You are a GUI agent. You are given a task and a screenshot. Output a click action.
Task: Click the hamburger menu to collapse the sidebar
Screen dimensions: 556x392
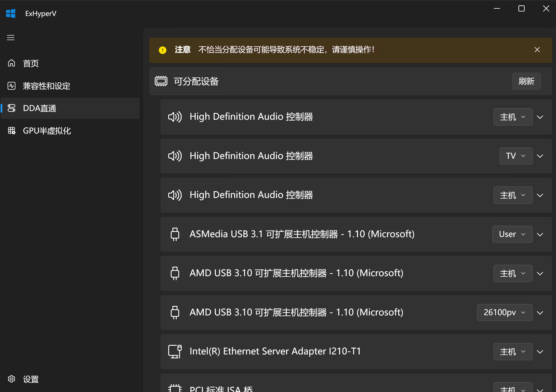11,37
